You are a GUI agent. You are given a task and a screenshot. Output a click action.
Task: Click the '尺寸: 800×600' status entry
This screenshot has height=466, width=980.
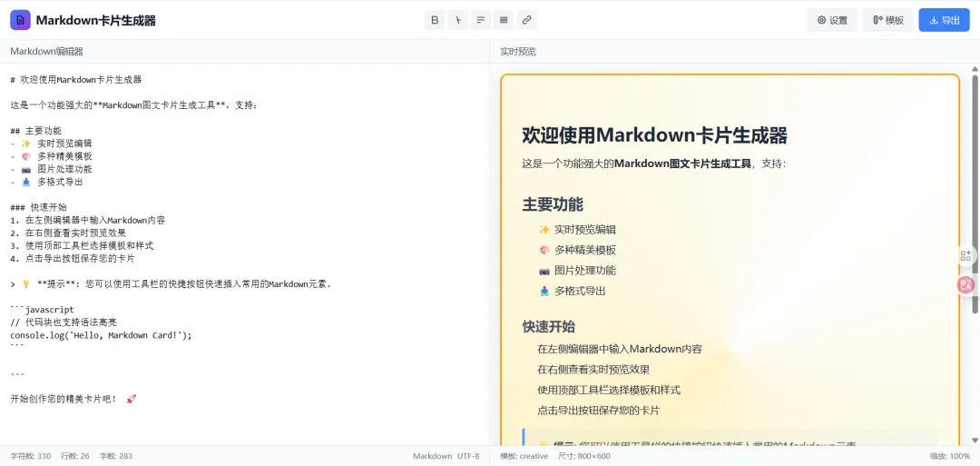click(x=583, y=456)
